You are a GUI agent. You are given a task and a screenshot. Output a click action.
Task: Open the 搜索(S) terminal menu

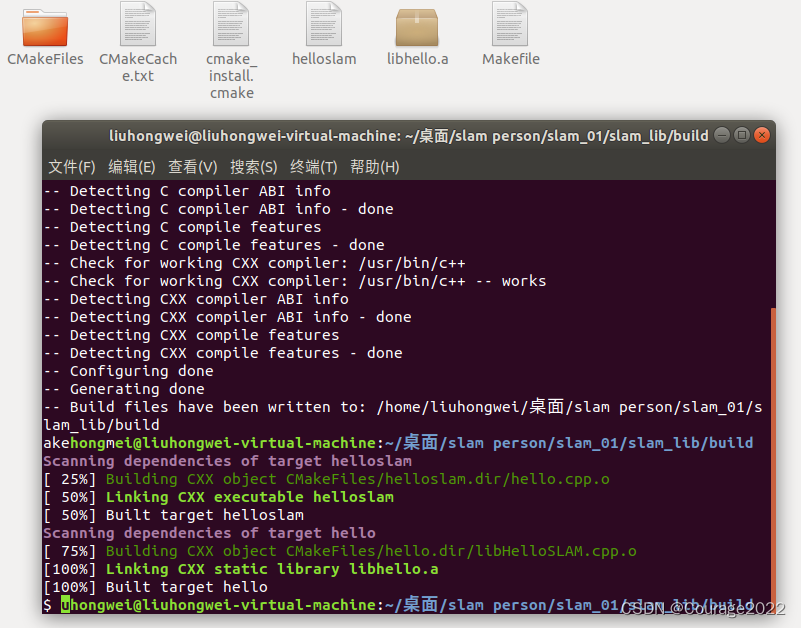[253, 167]
